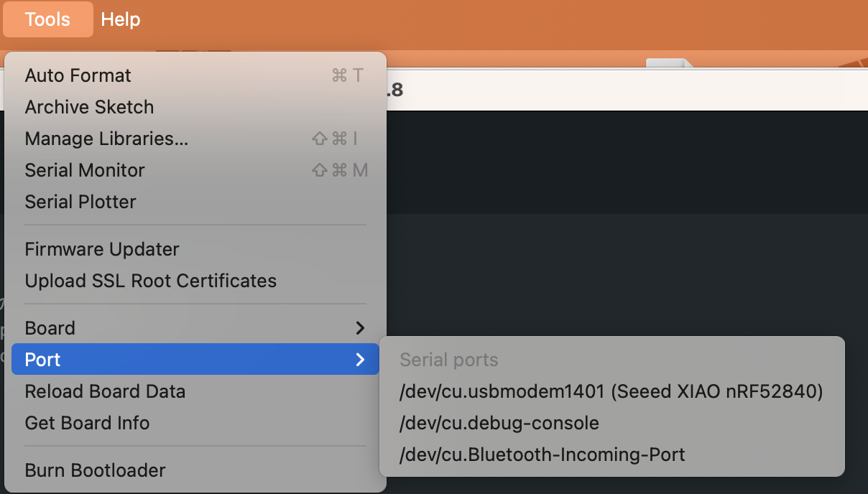Select Archive Sketch menu entry
Screen dimensions: 868x494
(90, 107)
